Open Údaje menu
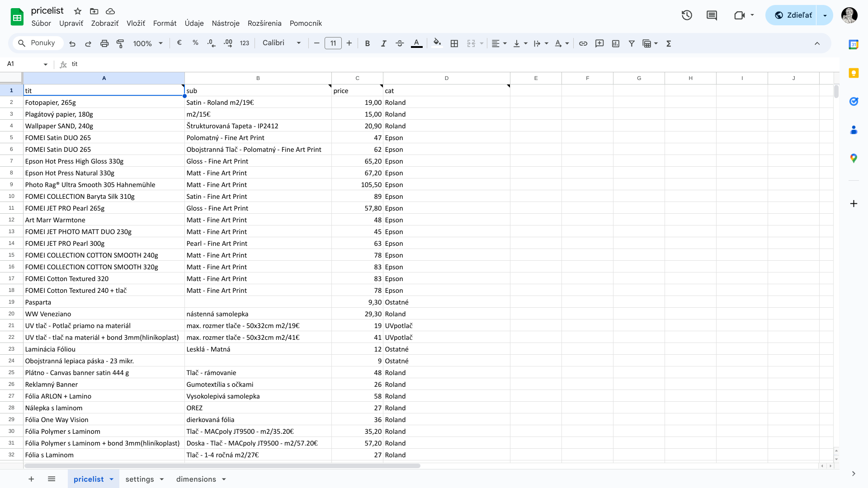868x488 pixels. coord(194,23)
